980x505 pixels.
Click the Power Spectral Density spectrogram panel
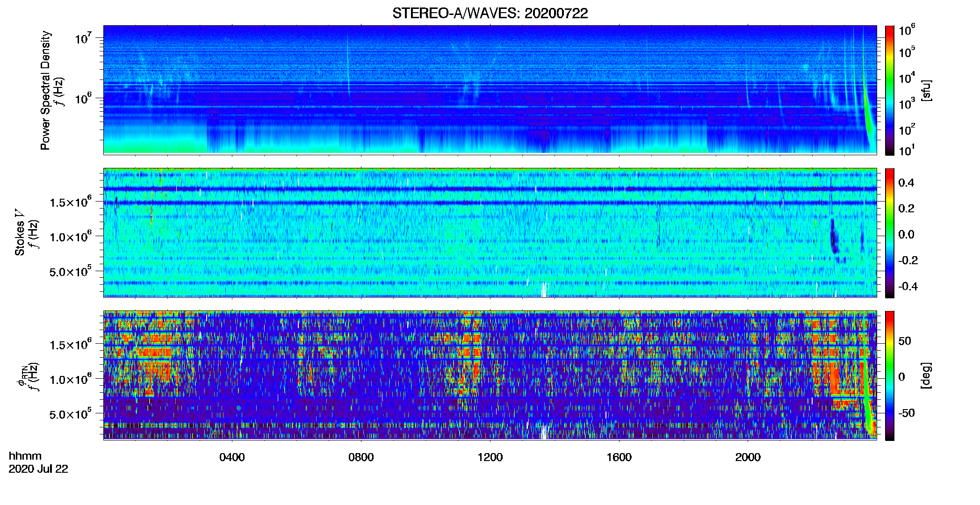(x=490, y=89)
